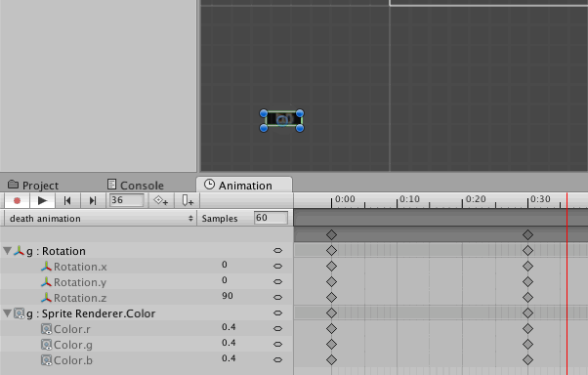Go to previous keyframe
588x375 pixels.
click(x=67, y=200)
